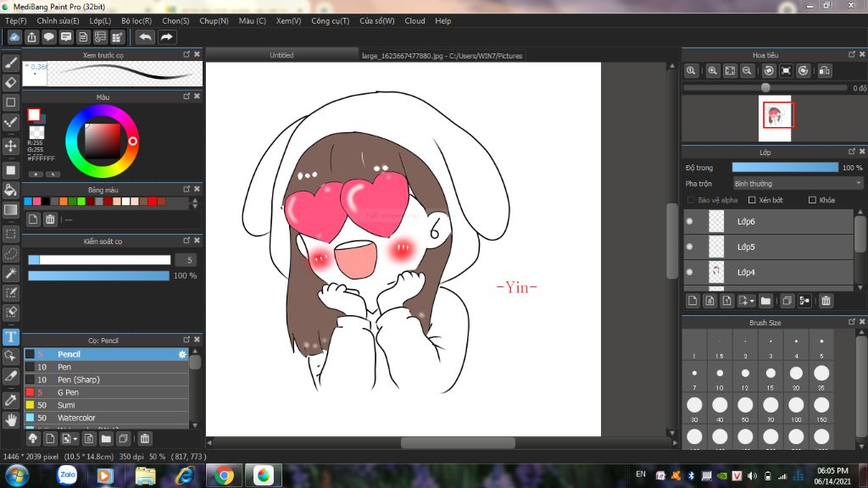
Task: Click the Undo arrow in top toolbar
Action: (145, 37)
